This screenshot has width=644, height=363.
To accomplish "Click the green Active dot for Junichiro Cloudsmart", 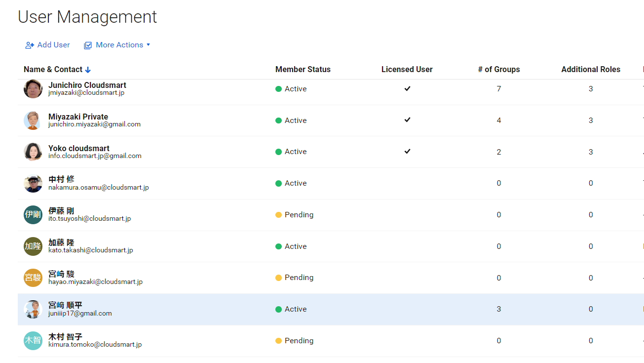I will [x=279, y=89].
